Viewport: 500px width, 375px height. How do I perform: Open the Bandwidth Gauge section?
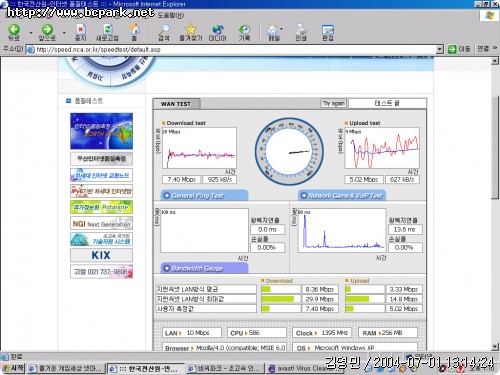[x=204, y=268]
